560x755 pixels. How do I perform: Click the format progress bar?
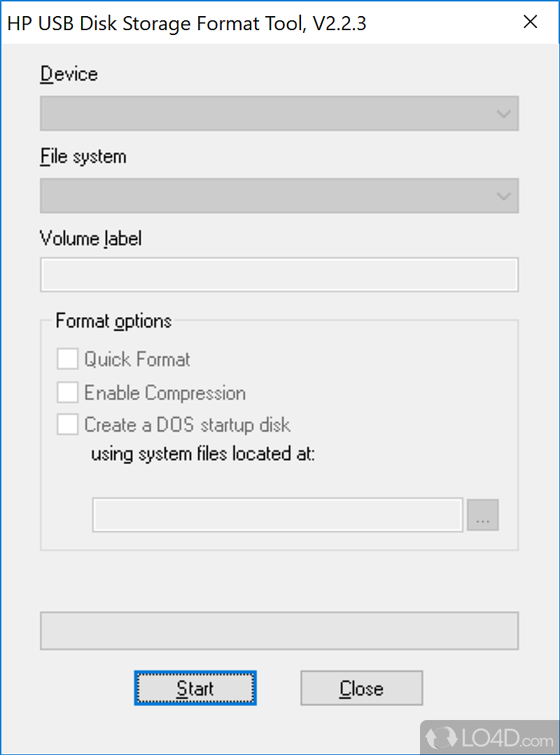pos(279,630)
